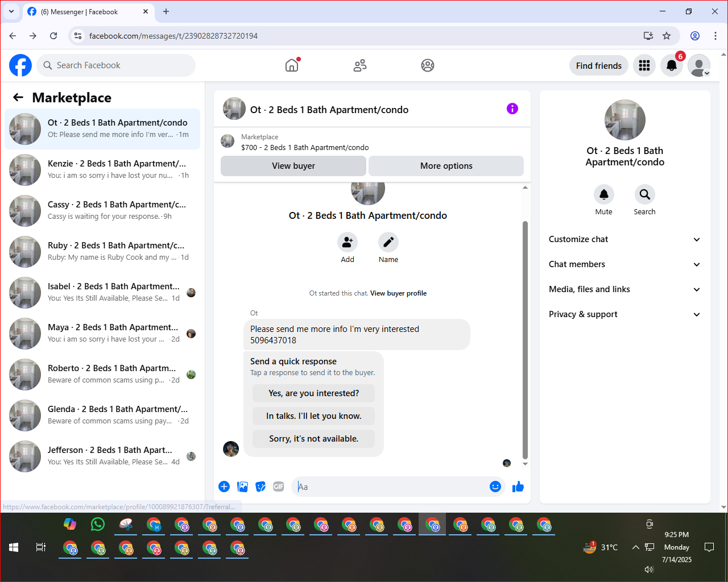Image resolution: width=728 pixels, height=582 pixels.
Task: Focus the Search Facebook field
Action: pyautogui.click(x=116, y=65)
